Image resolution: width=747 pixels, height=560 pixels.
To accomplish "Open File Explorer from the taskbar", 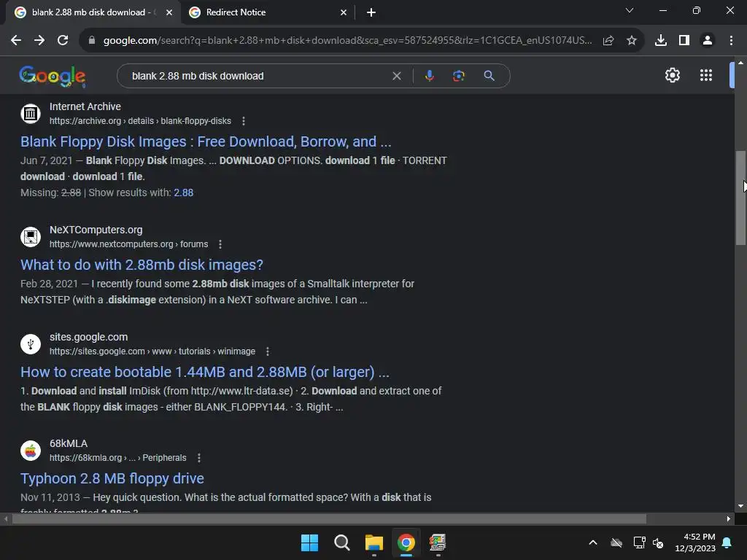I will [x=374, y=542].
